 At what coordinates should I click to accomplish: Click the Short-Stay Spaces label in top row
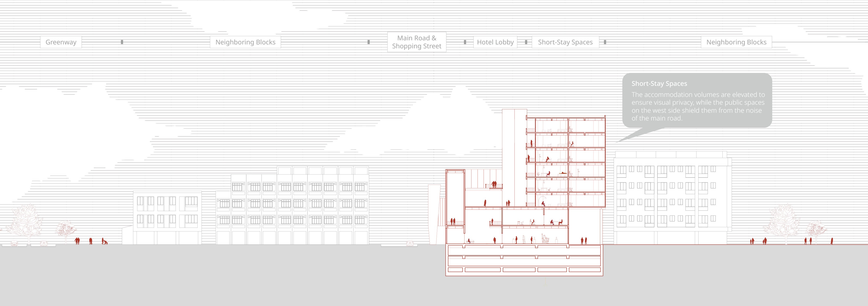[x=565, y=42]
